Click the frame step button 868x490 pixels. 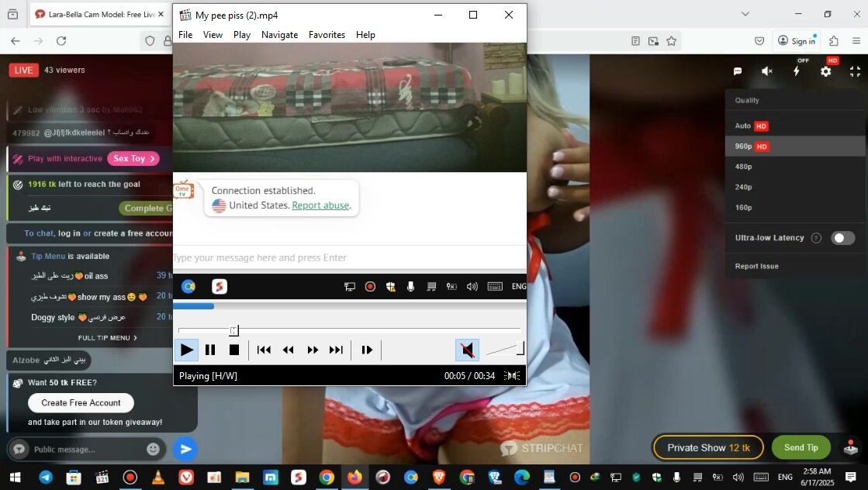point(367,350)
